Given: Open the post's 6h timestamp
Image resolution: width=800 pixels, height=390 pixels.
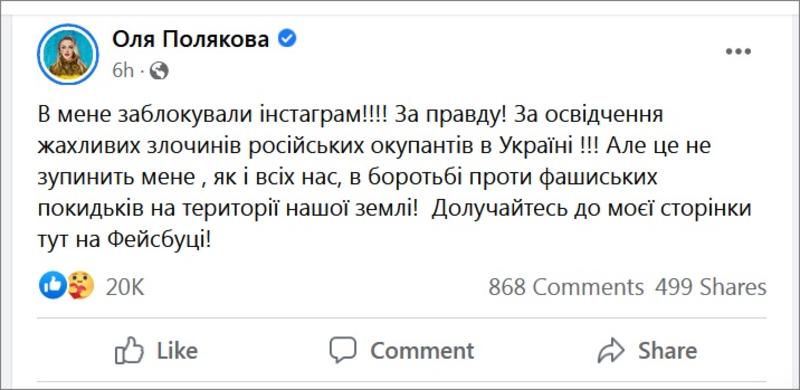Looking at the screenshot, I should 123,71.
